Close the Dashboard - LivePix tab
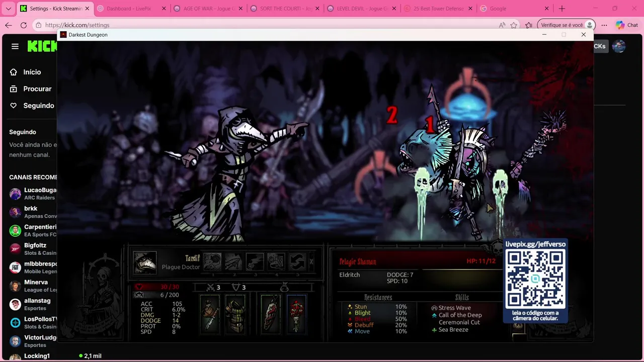644x362 pixels. pyautogui.click(x=164, y=9)
